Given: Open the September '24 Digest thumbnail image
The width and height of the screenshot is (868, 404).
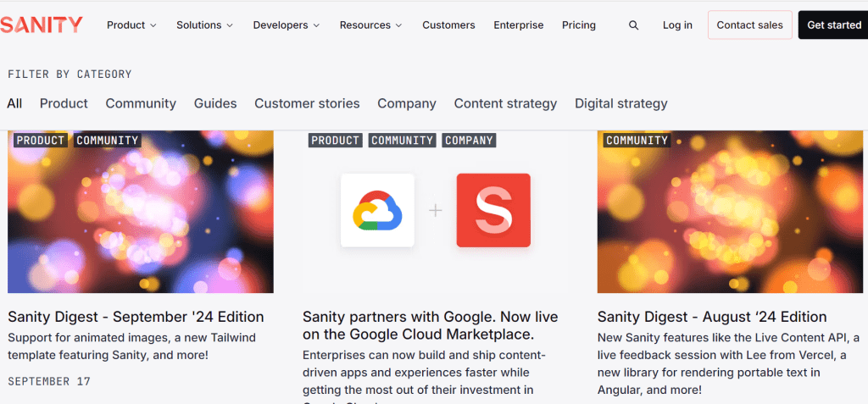Looking at the screenshot, I should coord(141,212).
